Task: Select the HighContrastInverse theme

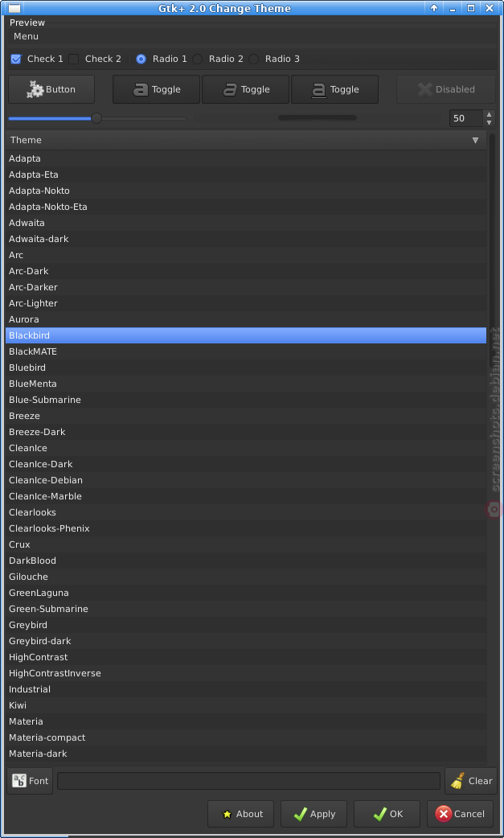Action: point(246,673)
